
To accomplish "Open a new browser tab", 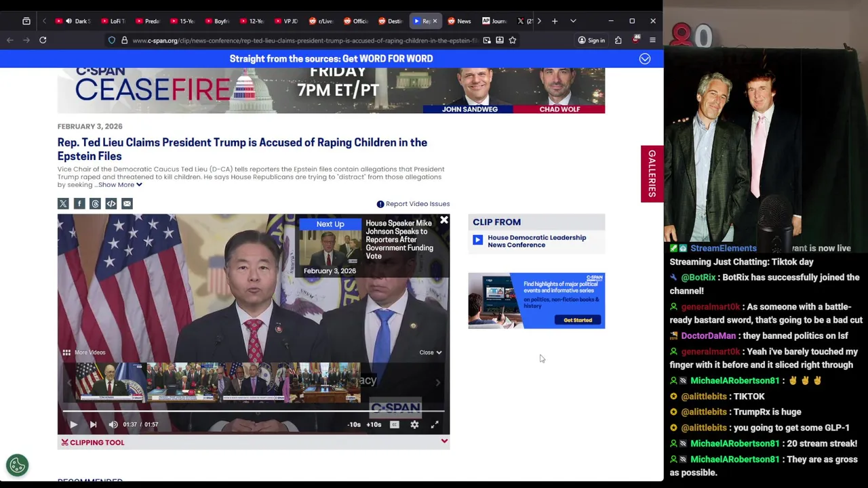I will click(x=555, y=21).
